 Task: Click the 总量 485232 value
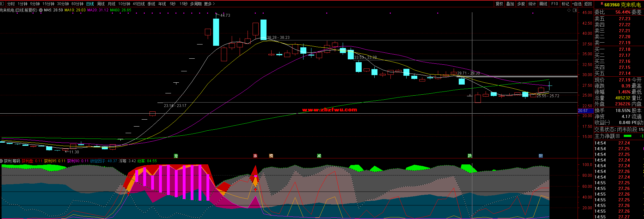[x=623, y=98]
